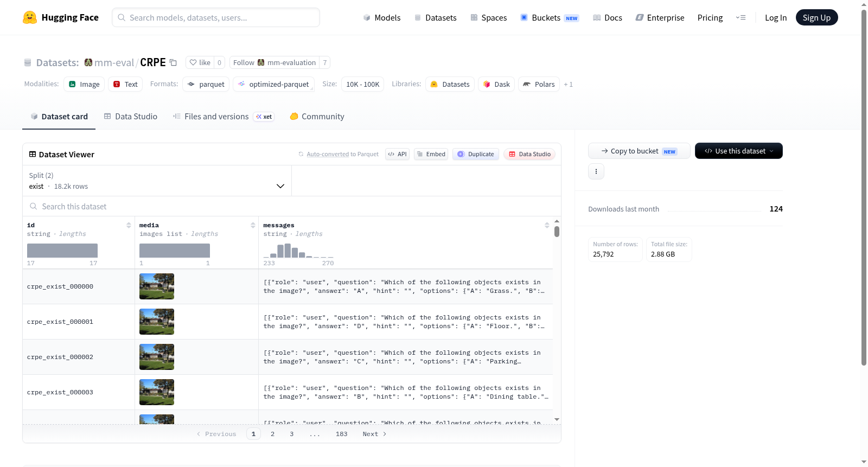This screenshot has height=467, width=868.
Task: Go to Spaces in top navigation
Action: [488, 17]
